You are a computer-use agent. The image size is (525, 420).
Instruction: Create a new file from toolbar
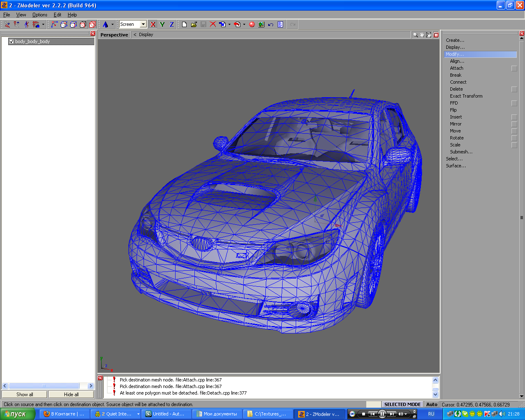184,25
